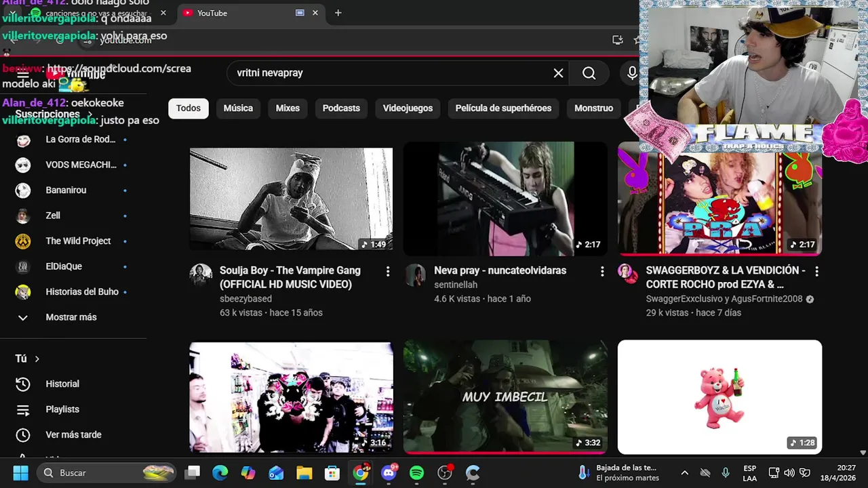The image size is (868, 488).
Task: Open options menu for Neva pray video
Action: [x=602, y=271]
